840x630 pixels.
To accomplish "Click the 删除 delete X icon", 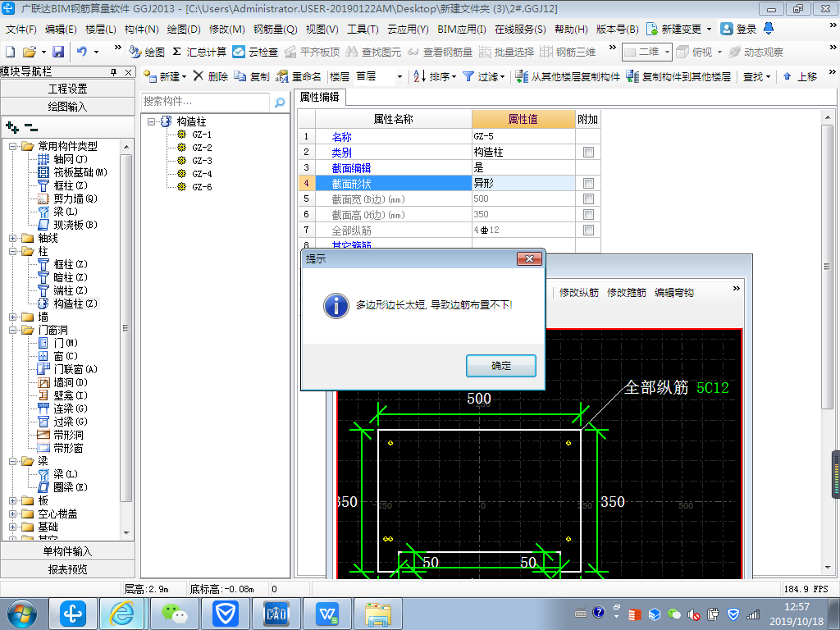I will coord(199,76).
